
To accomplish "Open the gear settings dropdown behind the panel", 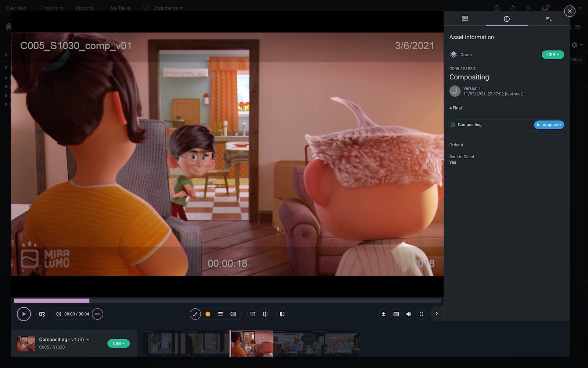I will [x=577, y=45].
